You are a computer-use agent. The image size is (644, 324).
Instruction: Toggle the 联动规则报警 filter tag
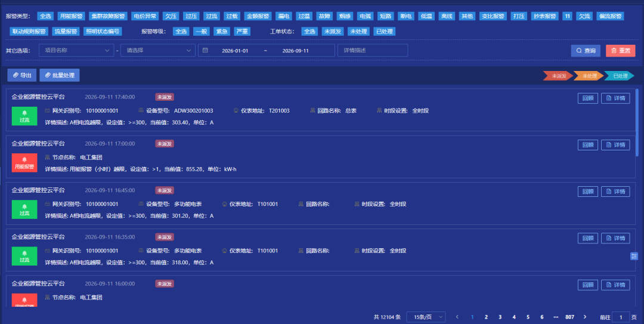[29, 31]
